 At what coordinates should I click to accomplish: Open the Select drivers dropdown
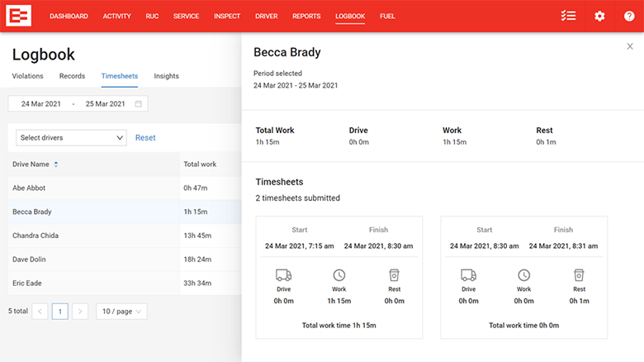point(71,138)
